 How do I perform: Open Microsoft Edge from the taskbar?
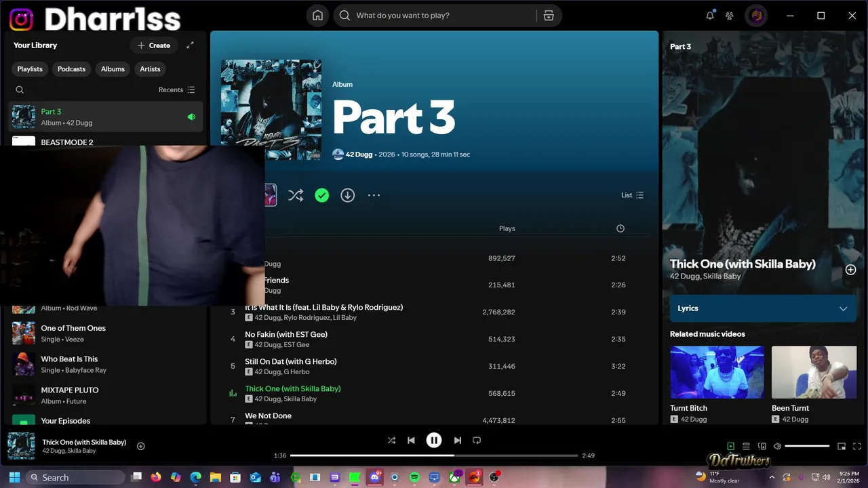pos(196,477)
